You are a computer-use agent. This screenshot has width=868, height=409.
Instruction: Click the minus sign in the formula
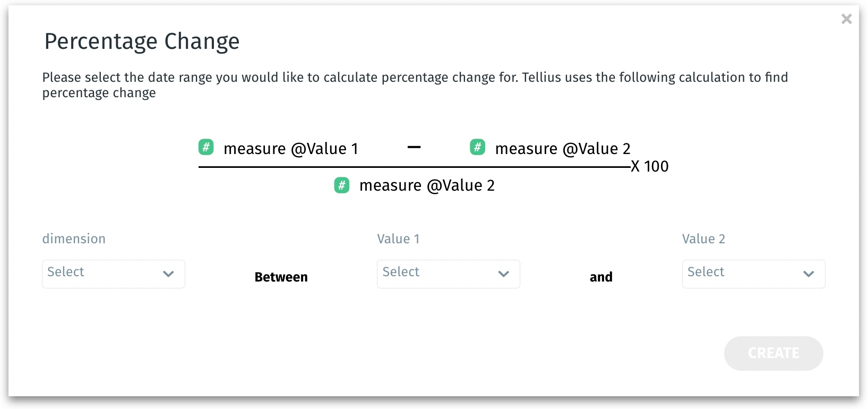click(414, 147)
